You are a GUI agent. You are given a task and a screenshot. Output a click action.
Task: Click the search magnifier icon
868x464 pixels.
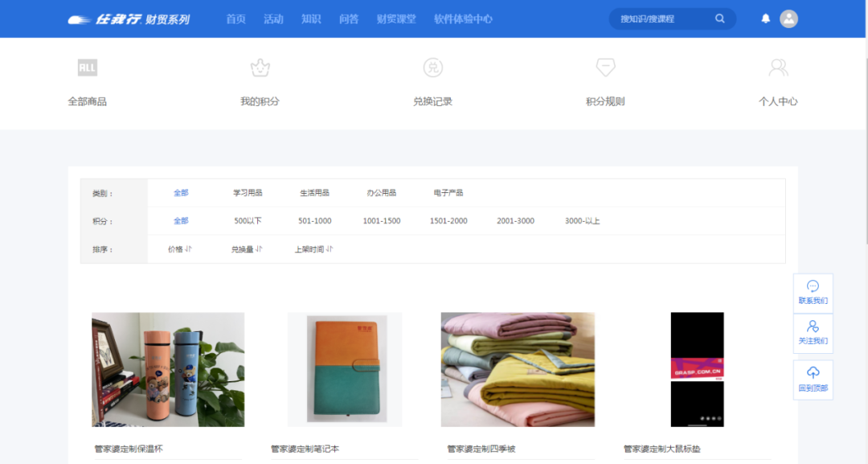click(x=719, y=18)
